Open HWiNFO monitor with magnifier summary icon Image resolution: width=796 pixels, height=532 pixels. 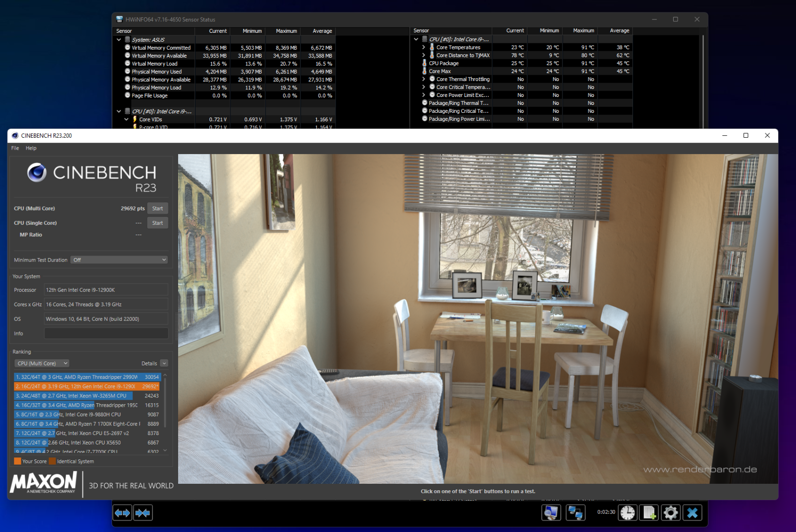(551, 513)
